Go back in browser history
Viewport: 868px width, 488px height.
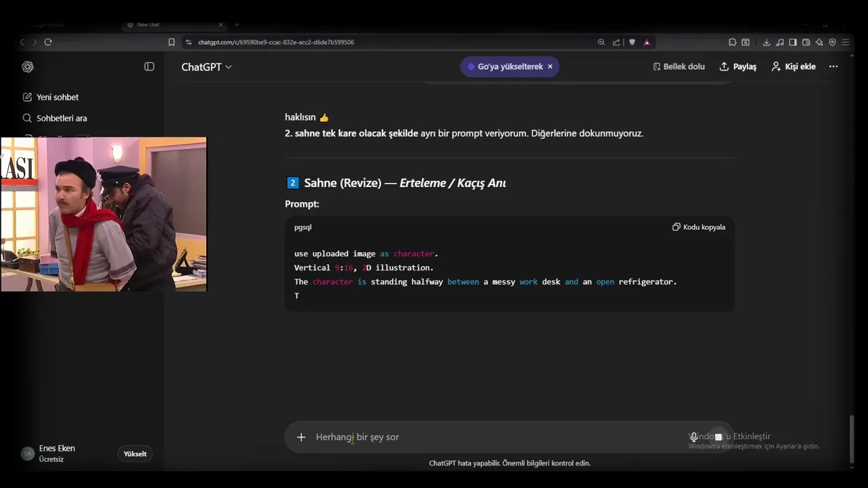point(22,42)
